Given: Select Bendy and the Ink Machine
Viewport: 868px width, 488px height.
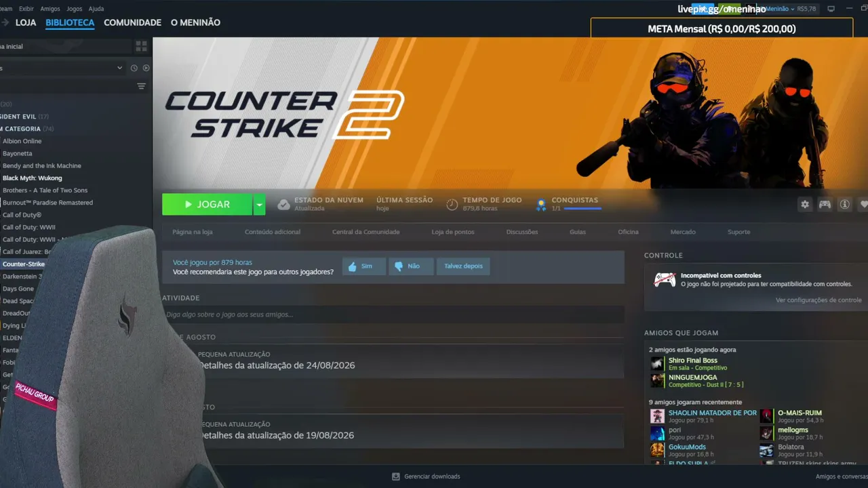Looking at the screenshot, I should coord(42,165).
